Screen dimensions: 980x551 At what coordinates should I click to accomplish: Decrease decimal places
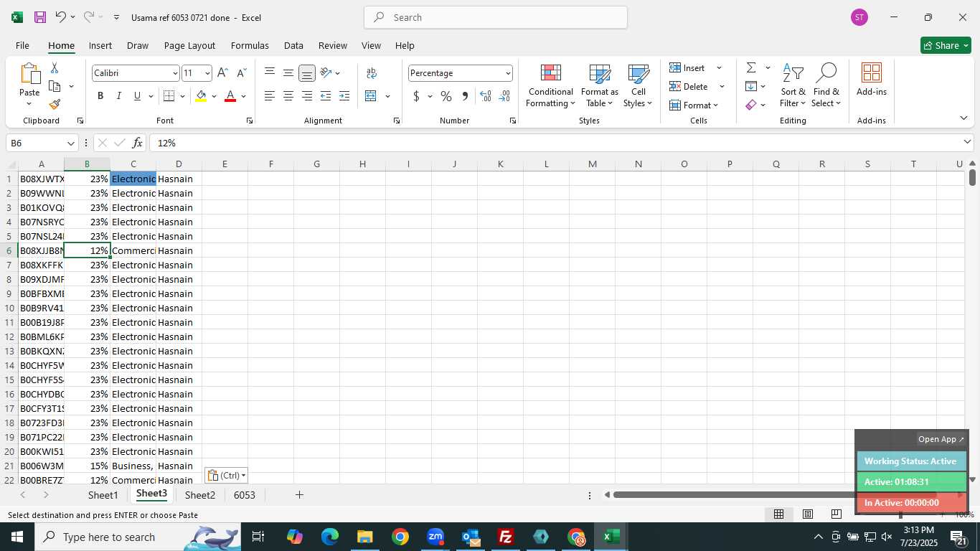[x=504, y=96]
